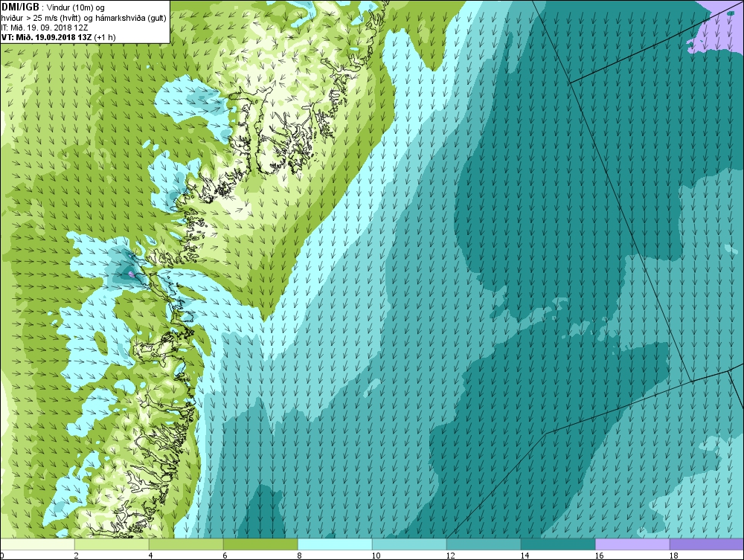Viewport: 744px width, 560px height.
Task: Click the legend scale label "4"
Action: click(x=151, y=556)
